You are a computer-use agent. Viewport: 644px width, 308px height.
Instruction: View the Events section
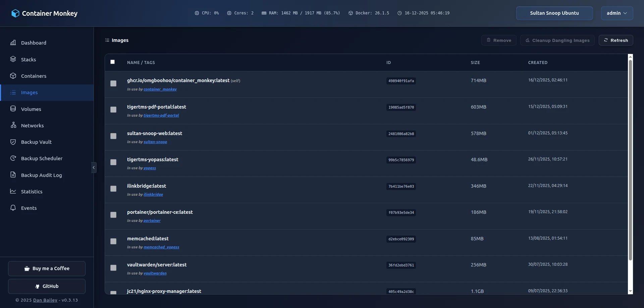click(x=29, y=208)
